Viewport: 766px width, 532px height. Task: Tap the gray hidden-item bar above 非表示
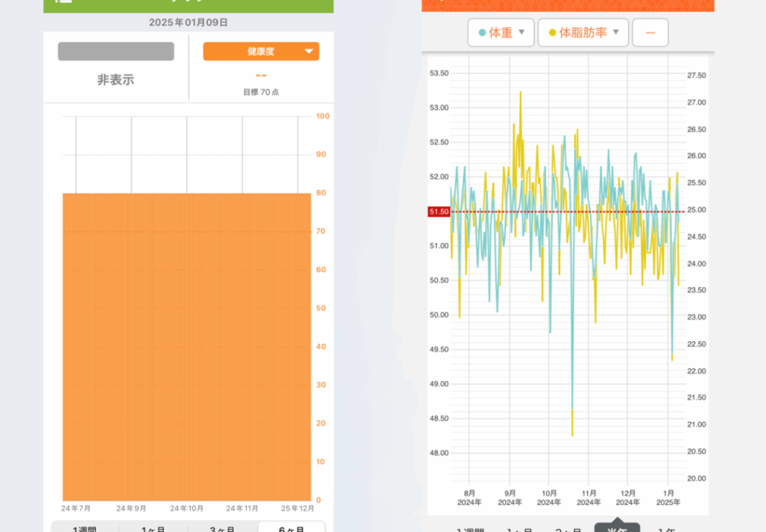(116, 52)
